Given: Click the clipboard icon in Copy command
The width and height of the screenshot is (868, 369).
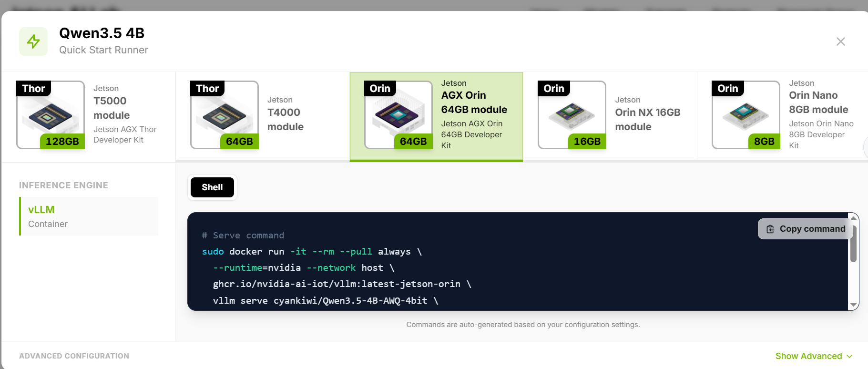Looking at the screenshot, I should [x=770, y=229].
